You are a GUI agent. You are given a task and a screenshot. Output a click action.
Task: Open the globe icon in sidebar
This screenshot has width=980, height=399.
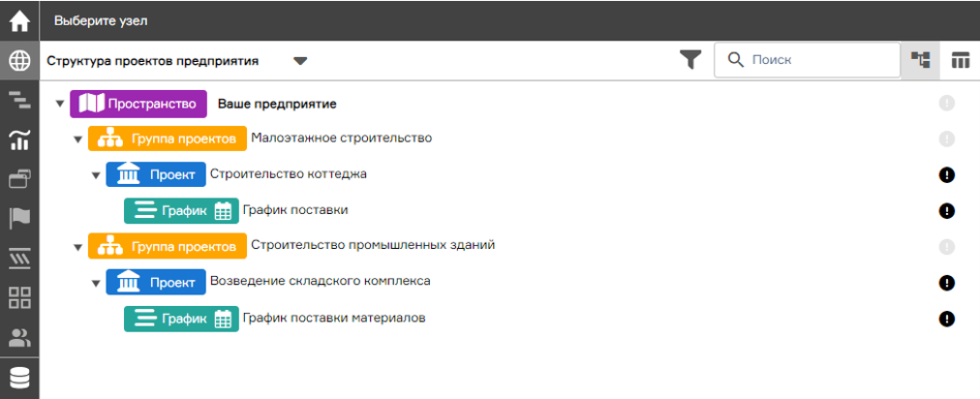click(x=19, y=60)
